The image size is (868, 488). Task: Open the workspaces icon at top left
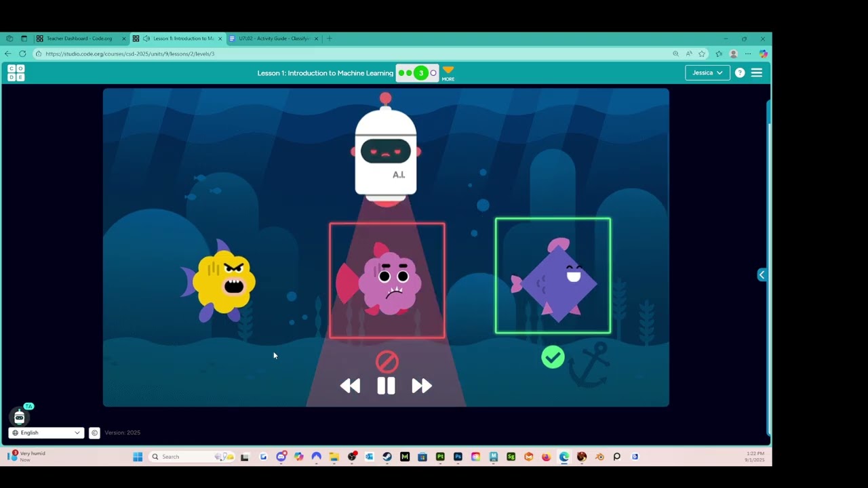[9, 39]
